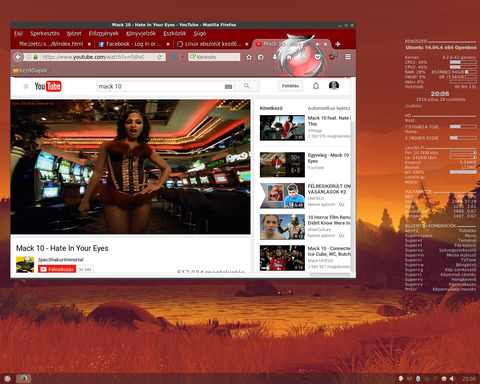Open the WhatCulture channel link
This screenshot has width=480, height=384.
(x=319, y=230)
